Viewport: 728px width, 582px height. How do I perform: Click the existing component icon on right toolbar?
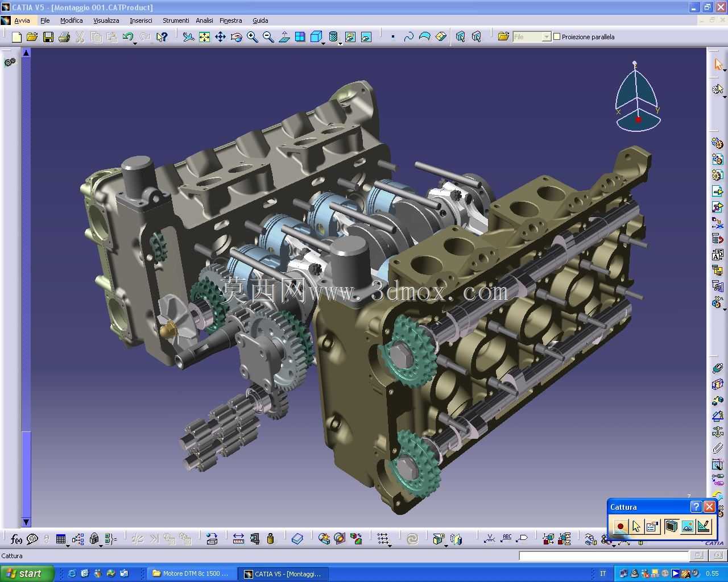718,192
